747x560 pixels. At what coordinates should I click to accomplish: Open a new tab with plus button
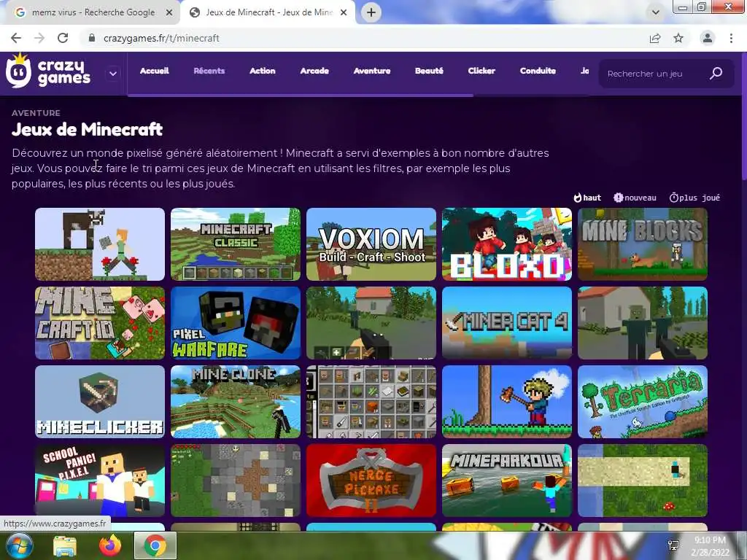pyautogui.click(x=371, y=12)
